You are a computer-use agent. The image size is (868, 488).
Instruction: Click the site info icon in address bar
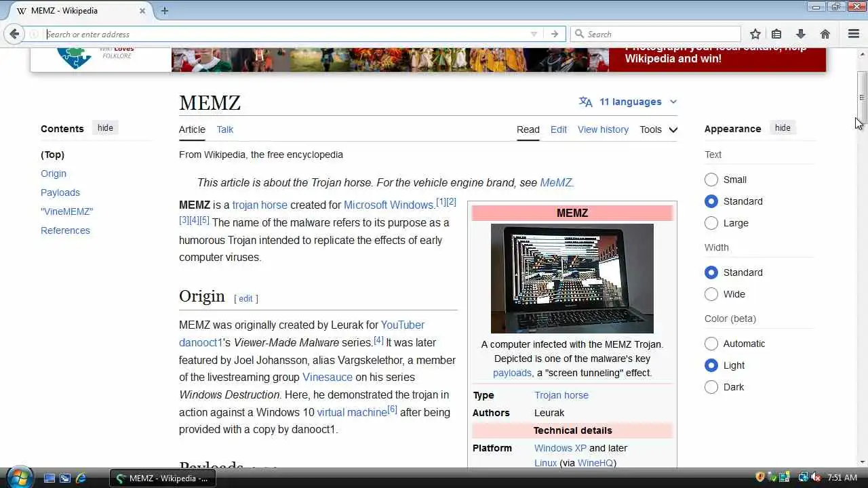34,34
